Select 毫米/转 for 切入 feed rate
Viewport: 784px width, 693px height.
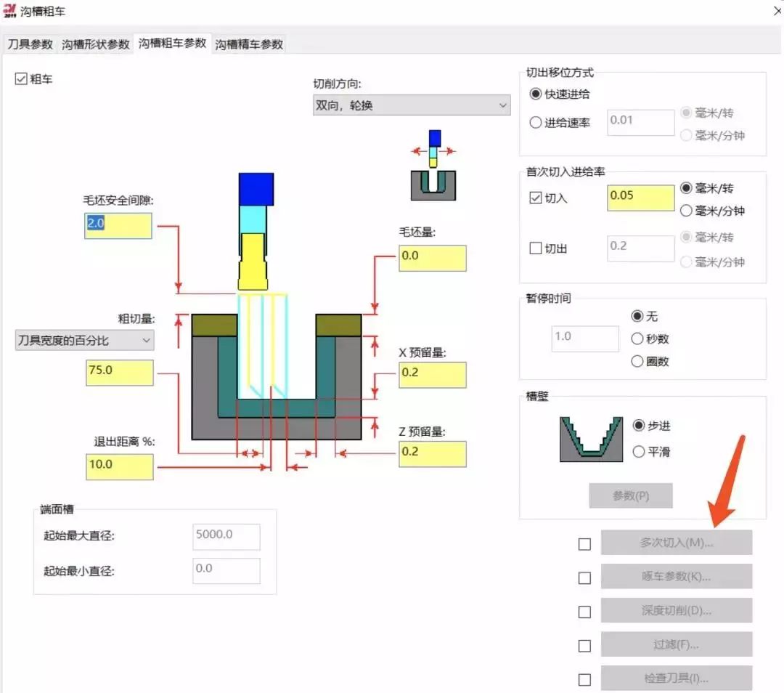click(x=686, y=188)
